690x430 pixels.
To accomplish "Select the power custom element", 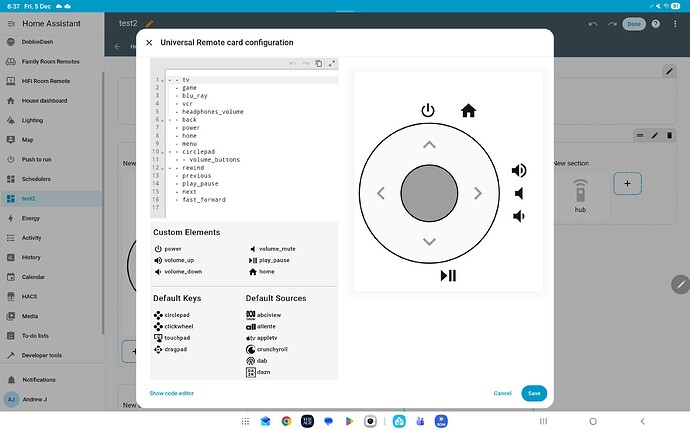I will [x=168, y=249].
